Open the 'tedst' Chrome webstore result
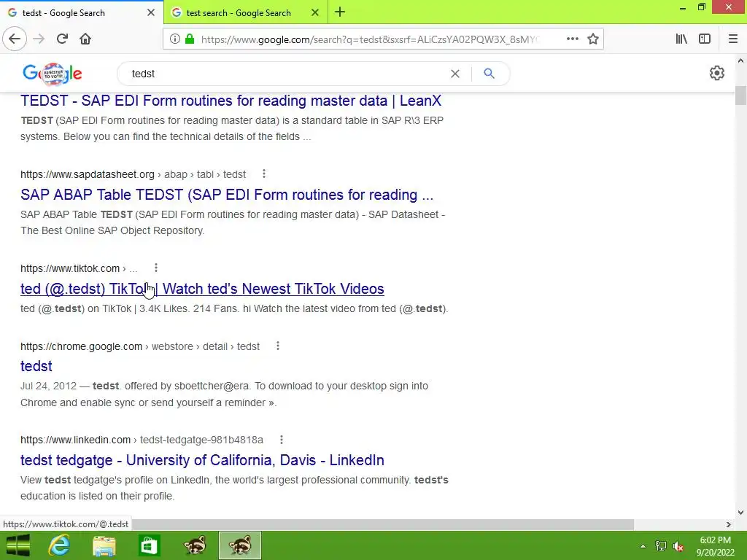This screenshot has width=747, height=560. [36, 366]
